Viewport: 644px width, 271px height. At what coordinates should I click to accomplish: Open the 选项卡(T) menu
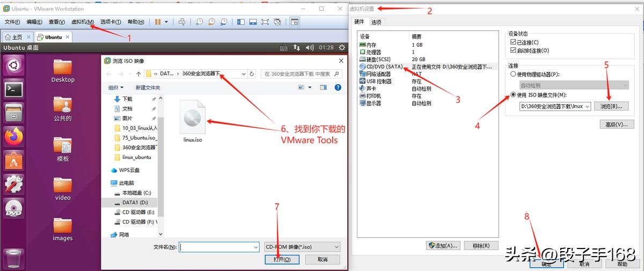click(x=111, y=22)
